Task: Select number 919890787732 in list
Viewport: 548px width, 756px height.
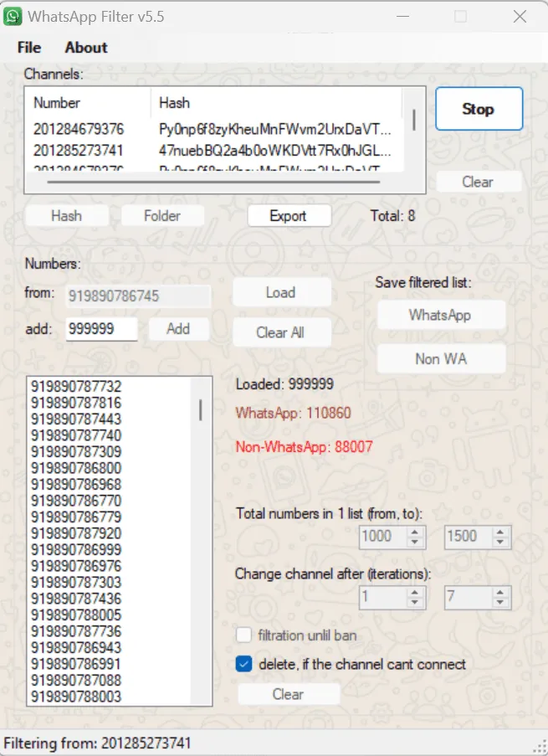Action: coord(76,387)
